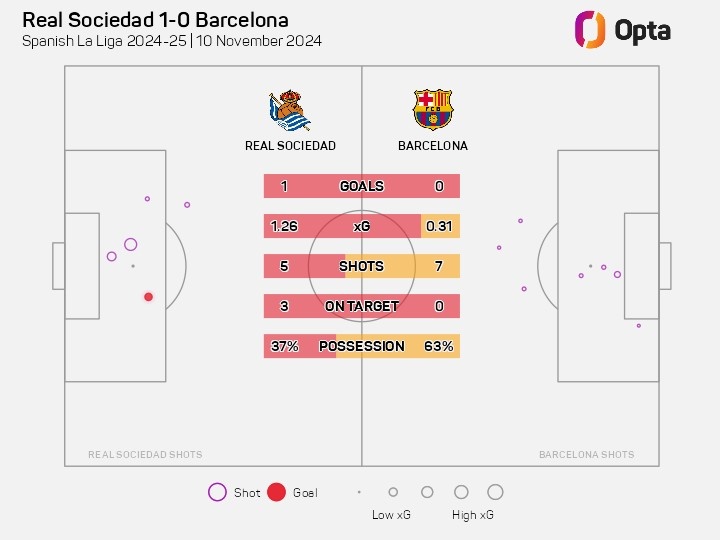
Task: Click the Real Sociedad club crest
Action: [x=289, y=110]
